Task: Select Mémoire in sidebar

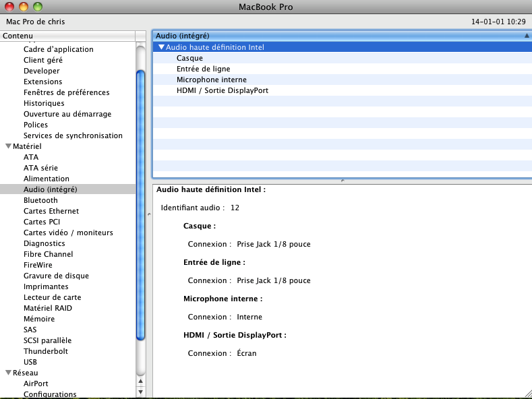Action: point(39,319)
